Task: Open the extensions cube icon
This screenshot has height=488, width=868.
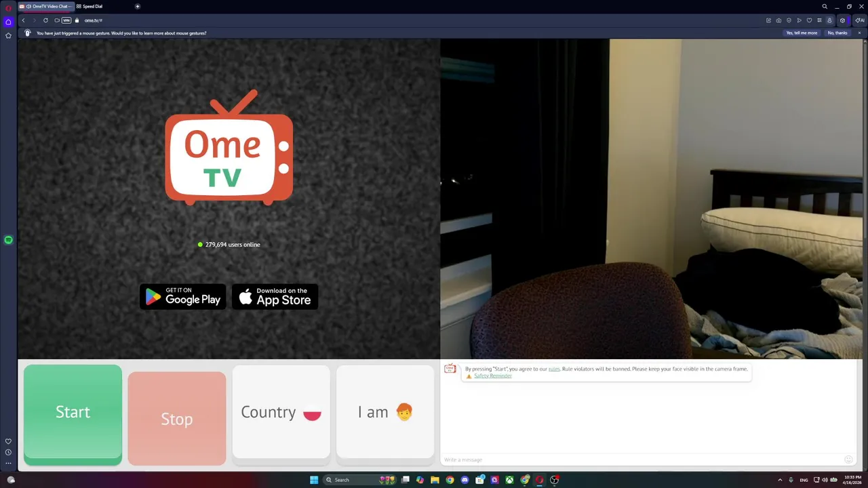Action: tap(843, 20)
